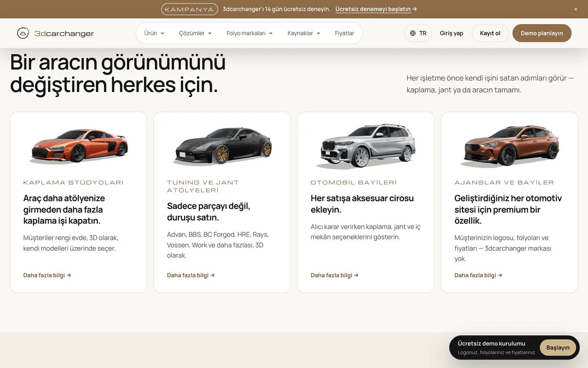The image size is (588, 368).
Task: Click the Kayıt ol button
Action: [x=490, y=33]
